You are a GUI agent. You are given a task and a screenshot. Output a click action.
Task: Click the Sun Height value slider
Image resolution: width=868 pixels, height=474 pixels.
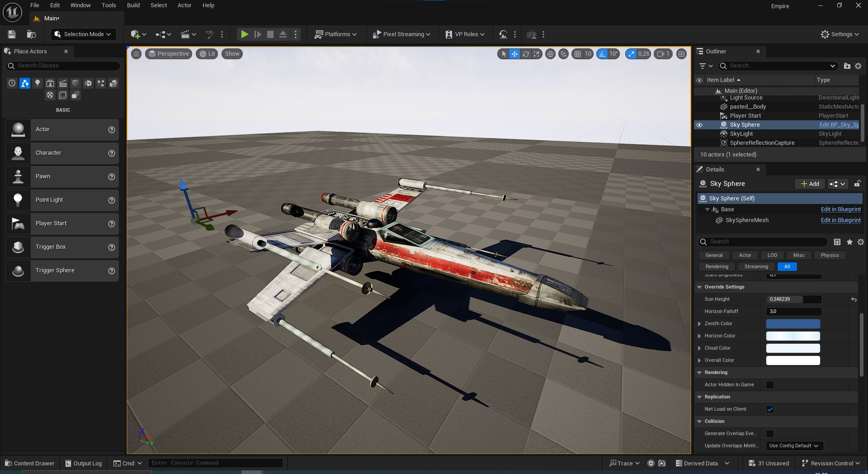(x=794, y=299)
